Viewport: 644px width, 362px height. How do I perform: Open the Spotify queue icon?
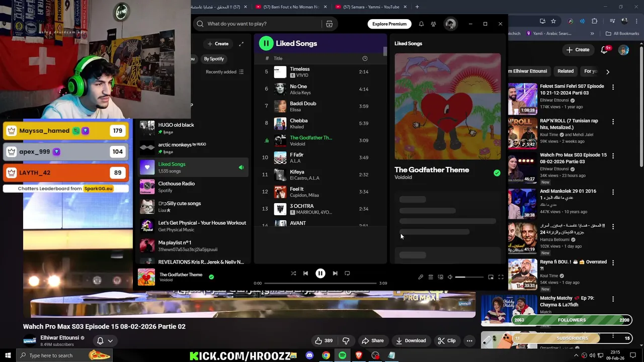pyautogui.click(x=431, y=277)
